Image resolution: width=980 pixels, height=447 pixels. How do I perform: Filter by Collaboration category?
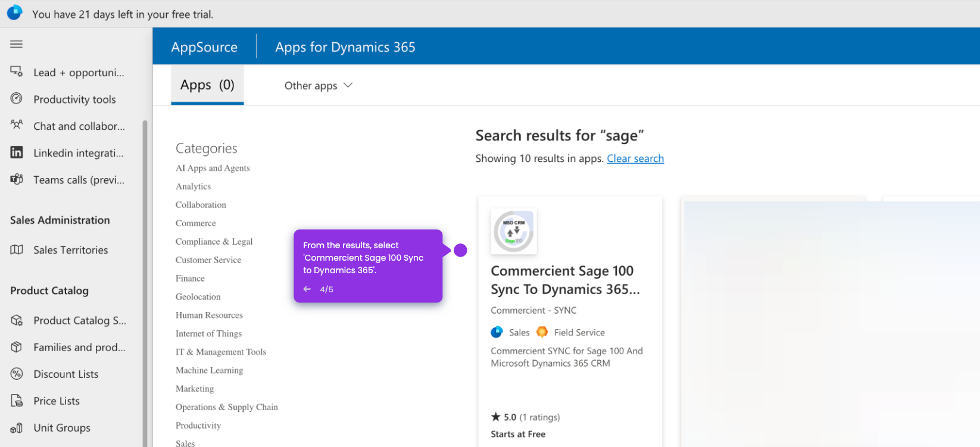pyautogui.click(x=201, y=205)
